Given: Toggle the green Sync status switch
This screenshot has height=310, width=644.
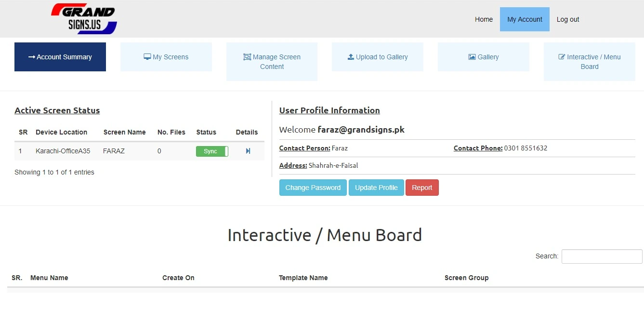Looking at the screenshot, I should (212, 151).
